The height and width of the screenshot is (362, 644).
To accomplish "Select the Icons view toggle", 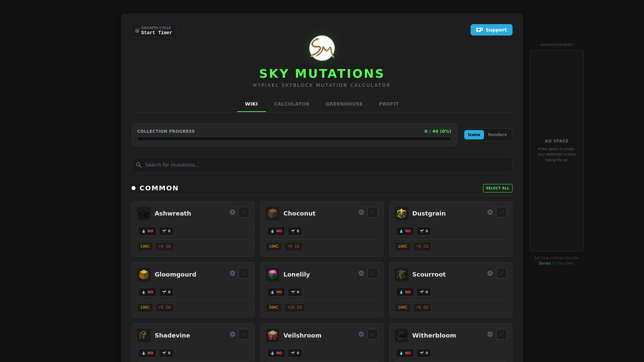I will click(x=474, y=135).
